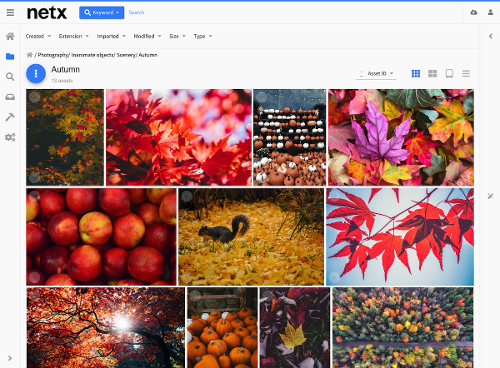The width and height of the screenshot is (500, 368).
Task: Open the Tools hammer icon in sidebar
Action: click(x=10, y=117)
